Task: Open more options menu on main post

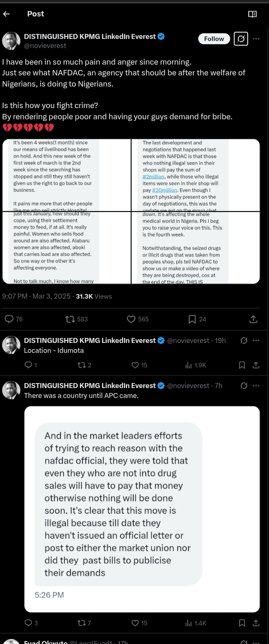Action: point(256,39)
